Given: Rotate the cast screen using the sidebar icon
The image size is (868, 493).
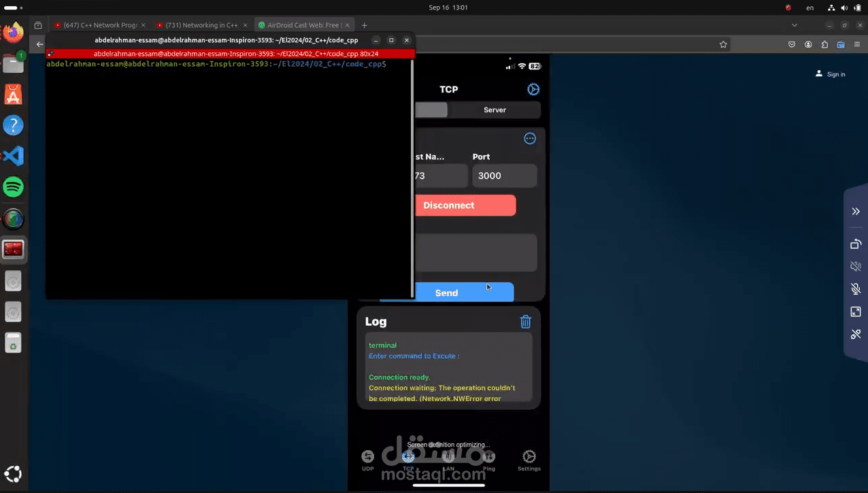Looking at the screenshot, I should click(856, 244).
